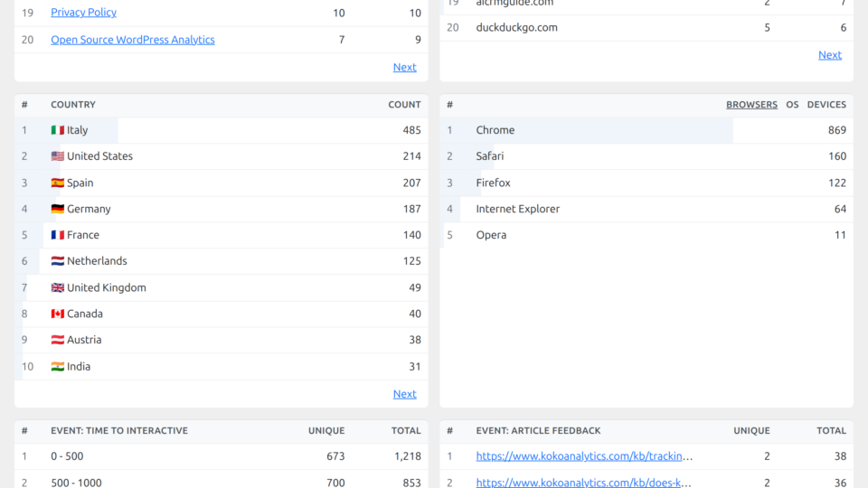Click Internet Explorer's count value 64
868x488 pixels.
coord(840,209)
